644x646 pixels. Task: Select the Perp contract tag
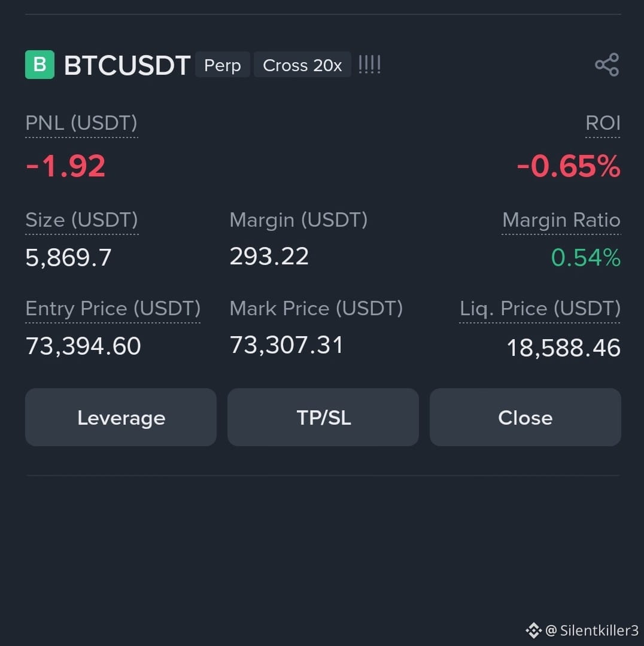pos(223,65)
